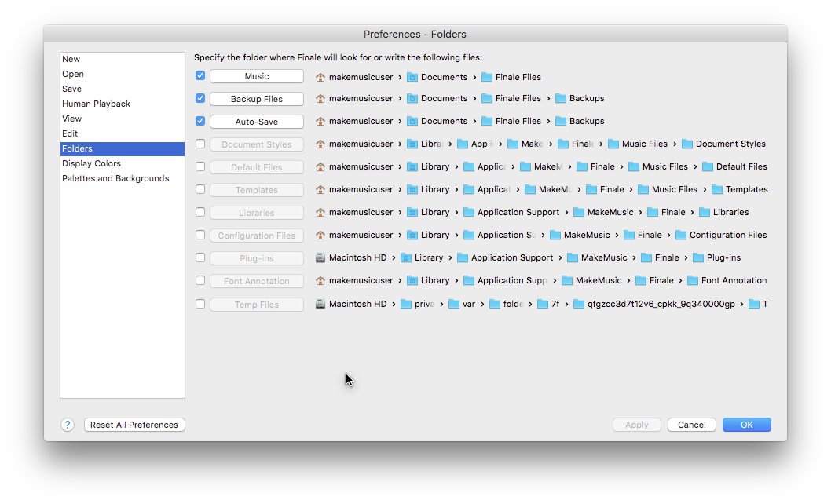Enable the Document Styles checkbox

201,144
